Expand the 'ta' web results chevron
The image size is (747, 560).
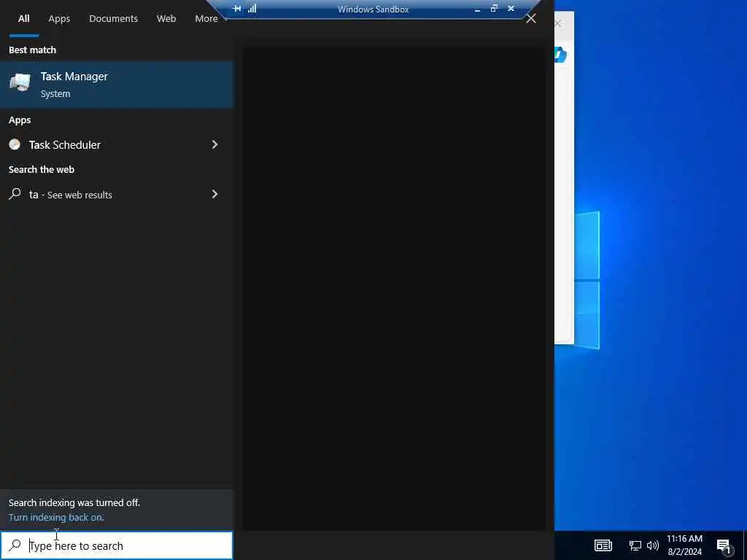[x=215, y=194]
